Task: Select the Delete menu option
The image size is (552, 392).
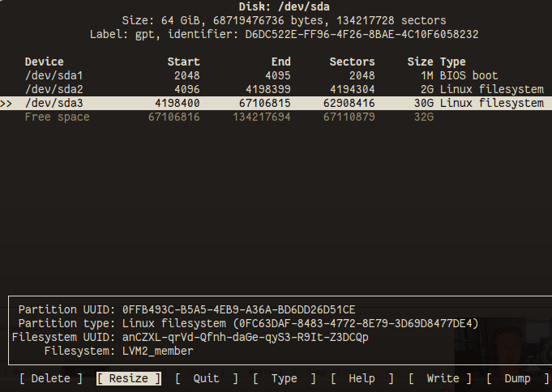Action: coord(50,378)
